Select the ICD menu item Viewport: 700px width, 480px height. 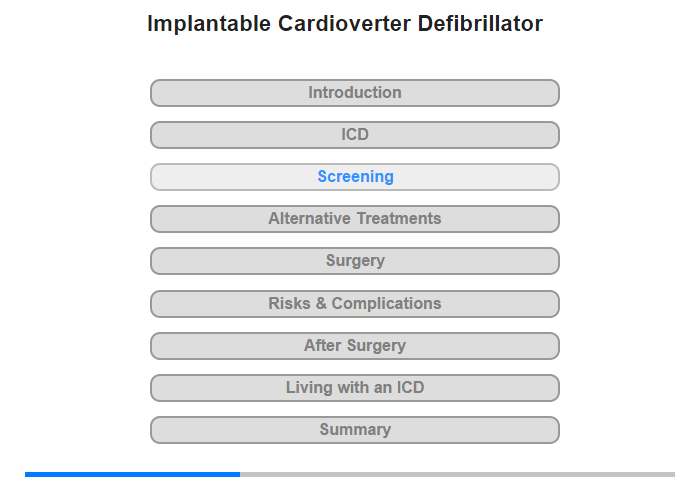coord(355,135)
